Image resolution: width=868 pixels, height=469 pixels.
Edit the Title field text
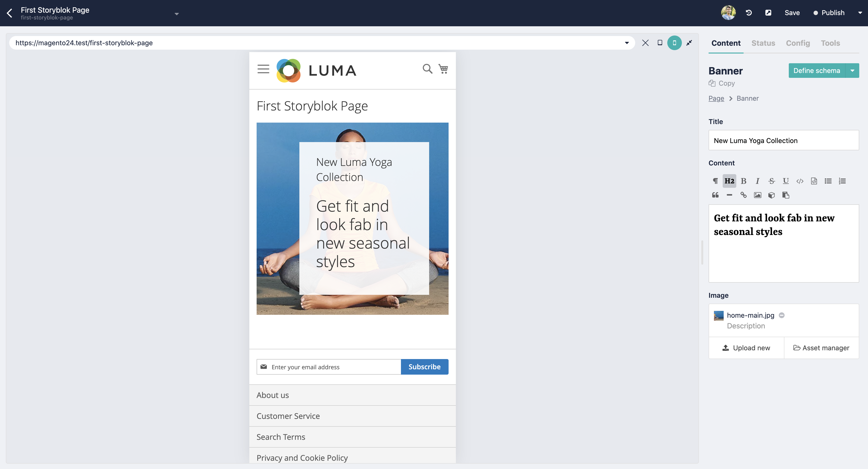point(783,140)
